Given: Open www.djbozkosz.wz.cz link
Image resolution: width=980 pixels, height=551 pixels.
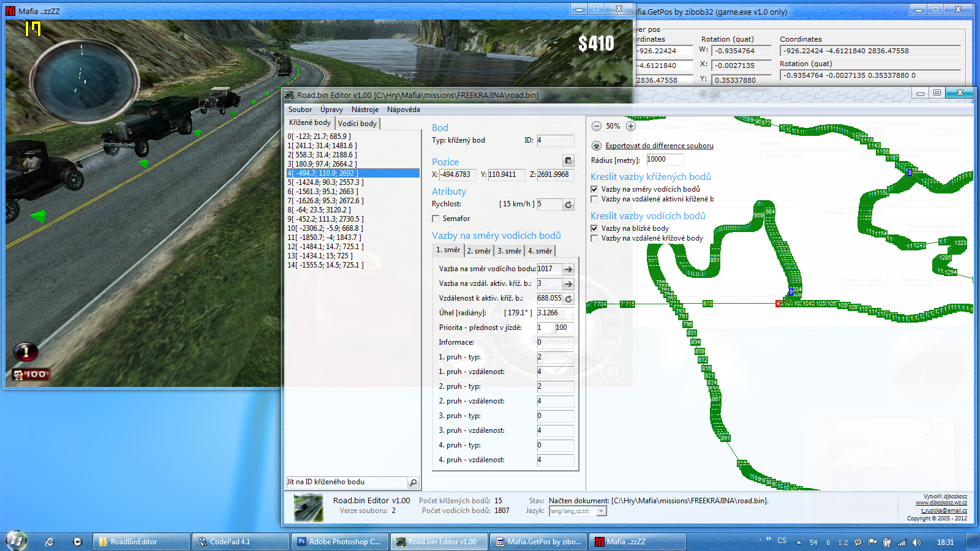Looking at the screenshot, I should click(941, 503).
